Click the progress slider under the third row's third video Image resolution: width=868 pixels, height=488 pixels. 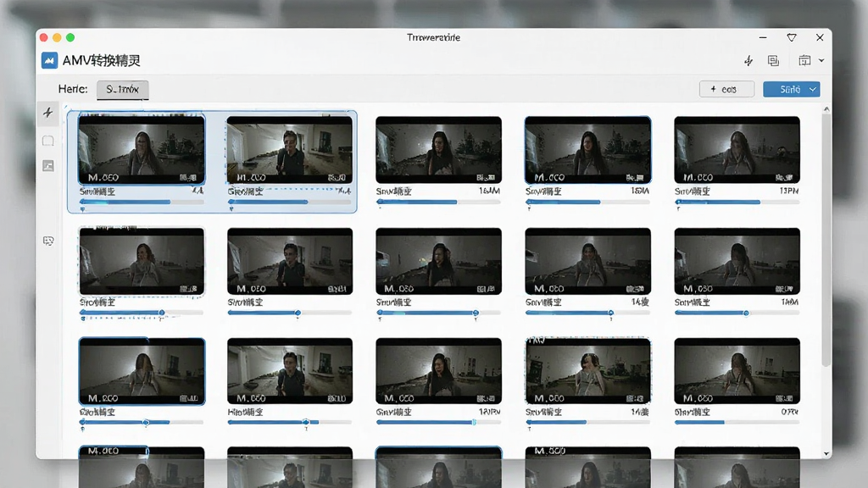click(x=438, y=422)
